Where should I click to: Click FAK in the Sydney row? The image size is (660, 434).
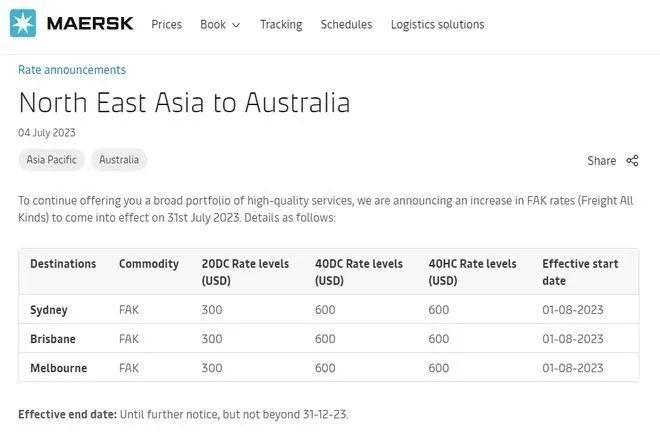(129, 310)
